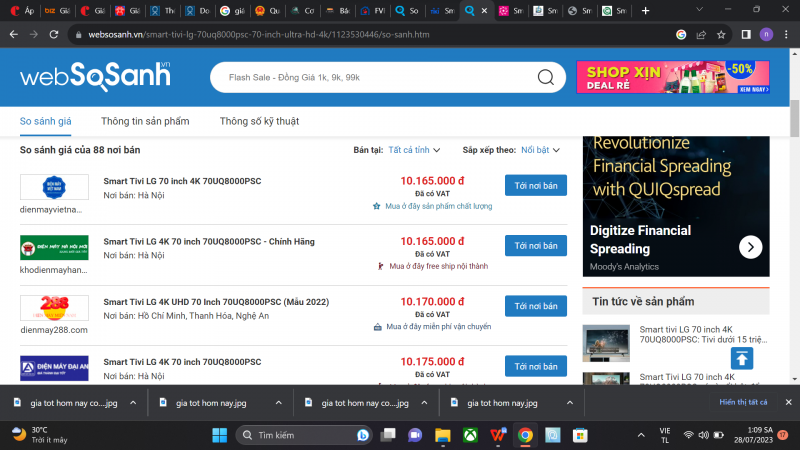The image size is (800, 450).
Task: Switch to the 'Thông tin sản phẩm' tab
Action: [145, 121]
